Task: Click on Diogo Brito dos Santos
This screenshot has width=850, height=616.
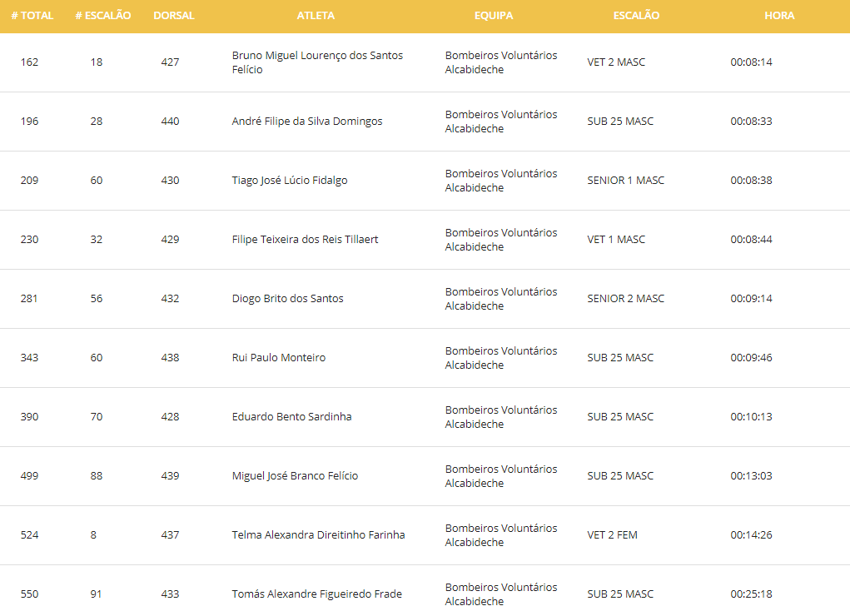Action: click(287, 299)
